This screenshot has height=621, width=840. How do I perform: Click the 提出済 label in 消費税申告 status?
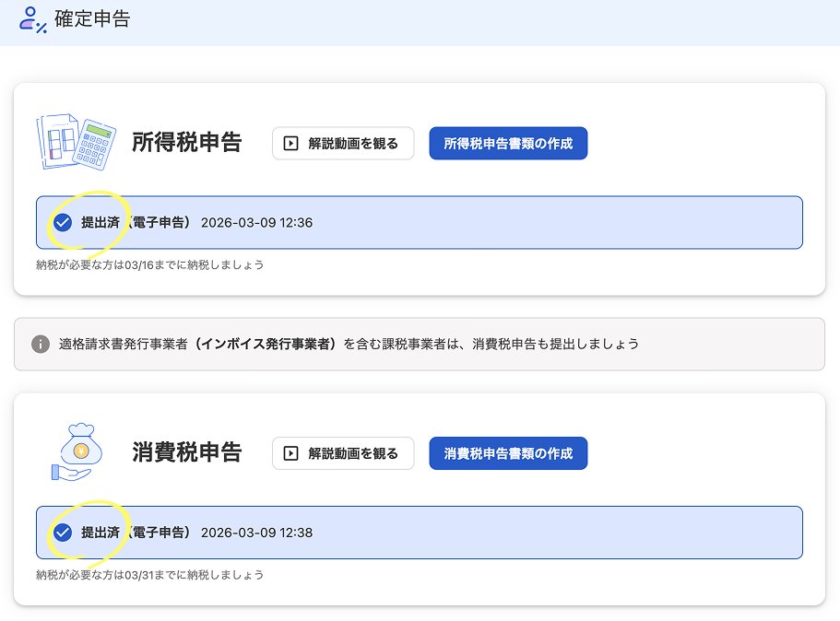[x=101, y=533]
